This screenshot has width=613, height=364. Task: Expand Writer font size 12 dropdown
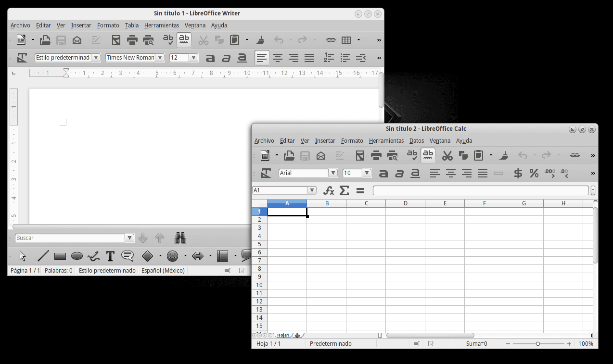click(x=193, y=57)
